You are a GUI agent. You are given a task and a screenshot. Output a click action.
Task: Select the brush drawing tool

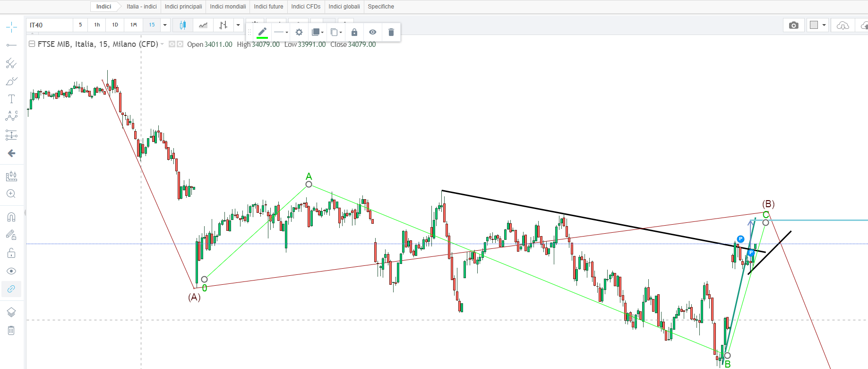[x=11, y=81]
